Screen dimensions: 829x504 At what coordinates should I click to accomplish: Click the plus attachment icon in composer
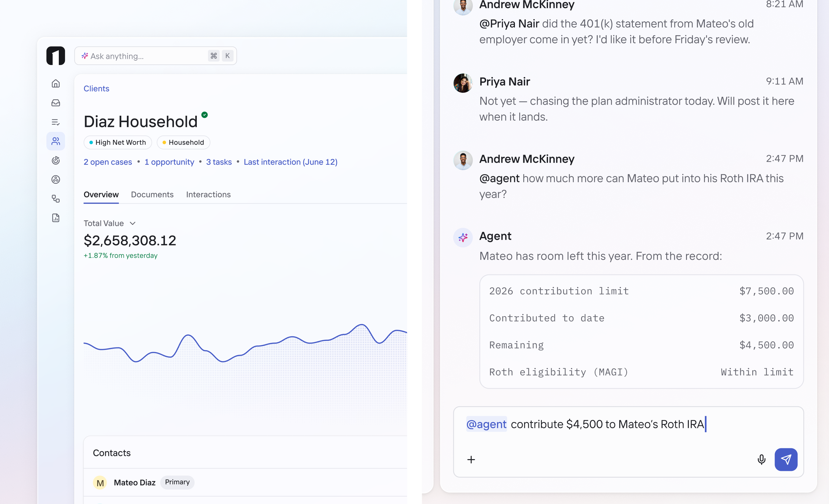click(x=471, y=459)
